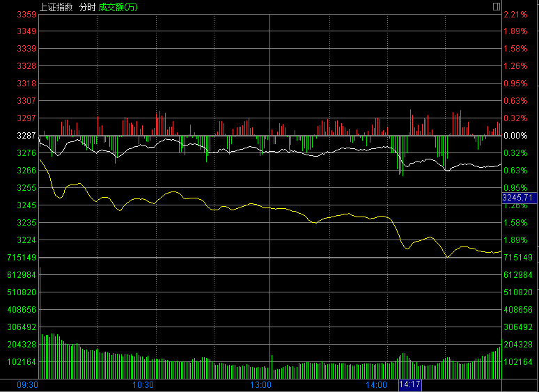539x392 pixels.
Task: Click the 14:17 crosshair time marker
Action: 409,384
